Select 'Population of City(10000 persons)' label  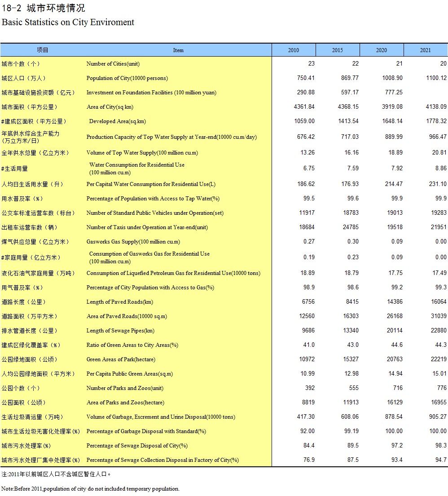click(x=127, y=78)
